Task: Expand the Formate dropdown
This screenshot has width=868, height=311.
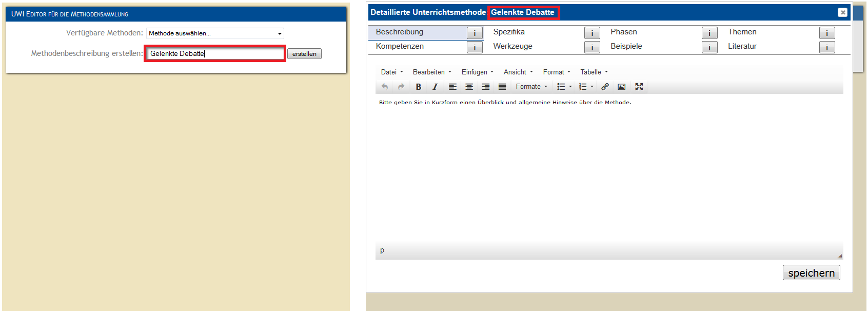Action: [x=531, y=87]
